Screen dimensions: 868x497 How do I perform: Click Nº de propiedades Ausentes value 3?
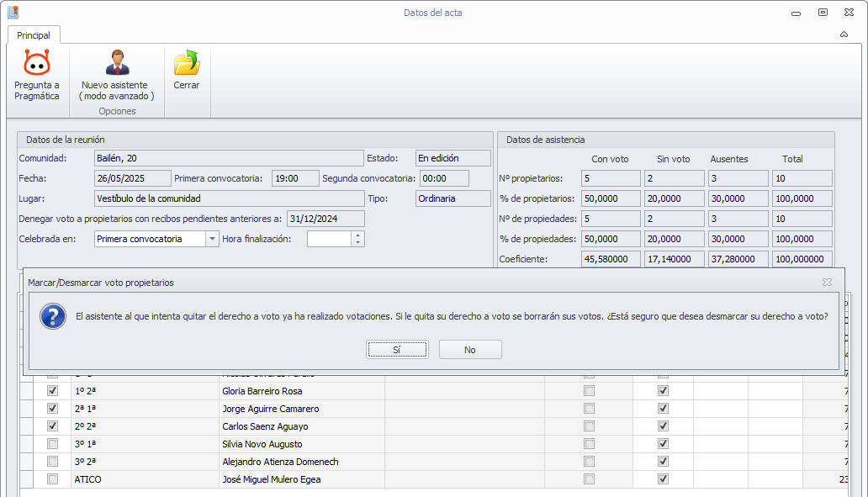pyautogui.click(x=738, y=219)
